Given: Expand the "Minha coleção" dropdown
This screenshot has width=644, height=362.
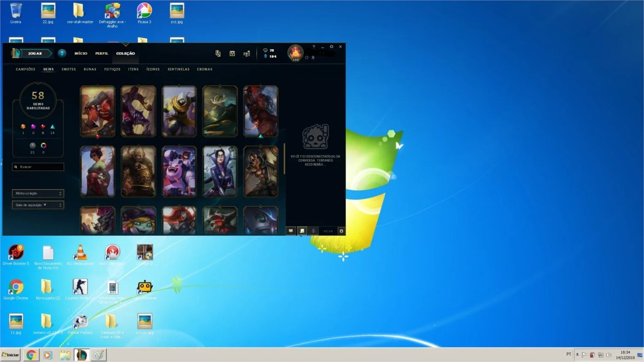Looking at the screenshot, I should (38, 193).
